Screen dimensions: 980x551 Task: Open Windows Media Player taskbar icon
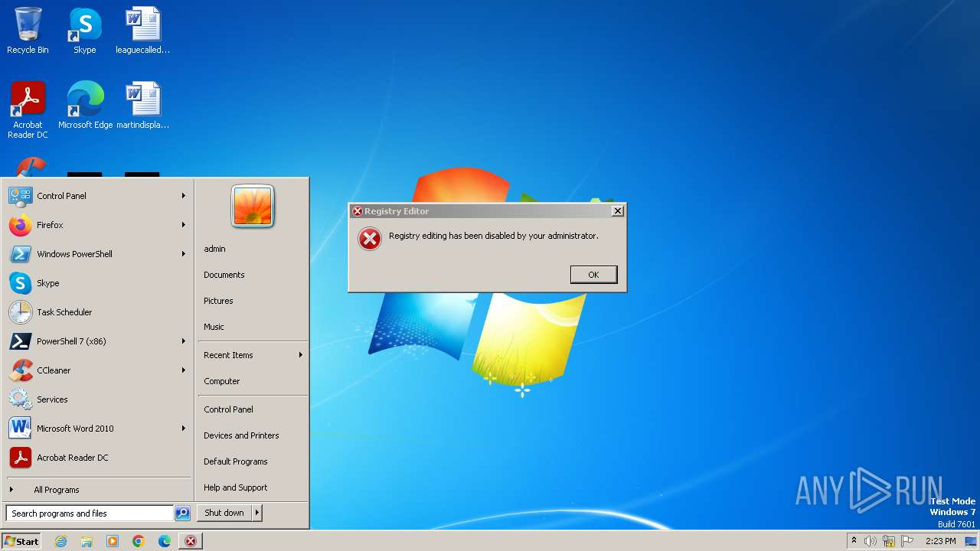[113, 541]
